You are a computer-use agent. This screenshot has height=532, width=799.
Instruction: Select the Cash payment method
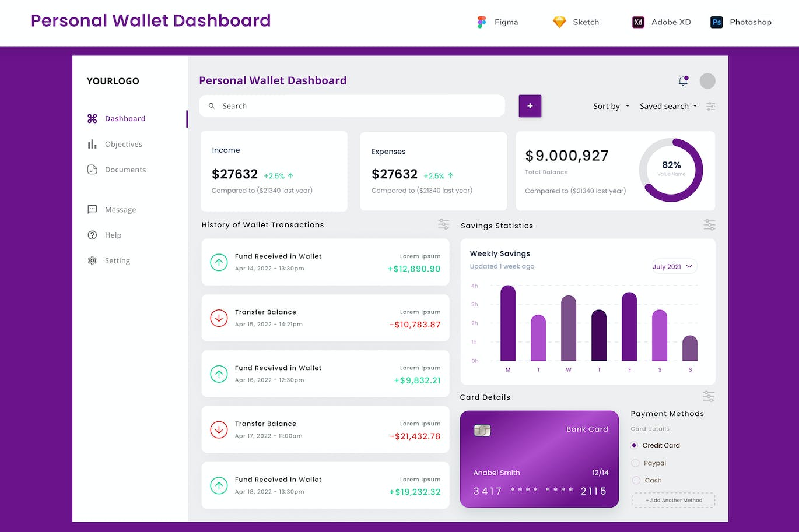click(x=636, y=480)
